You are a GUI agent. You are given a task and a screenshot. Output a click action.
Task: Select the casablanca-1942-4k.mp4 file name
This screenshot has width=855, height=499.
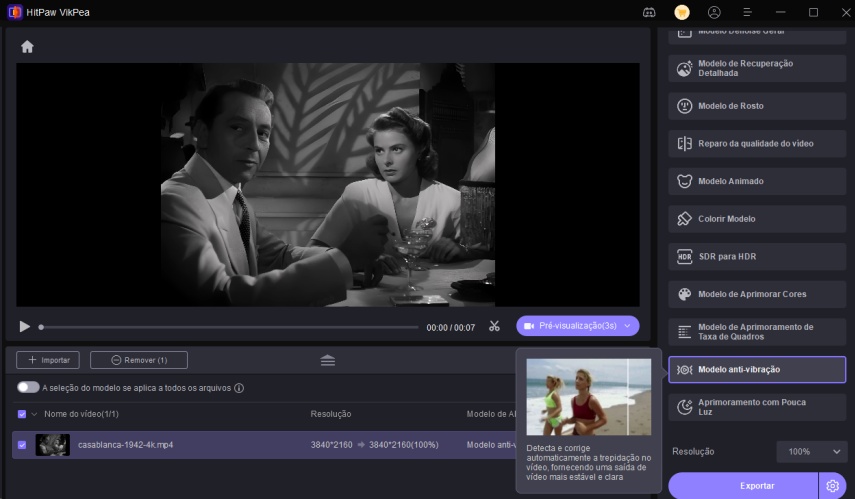125,444
